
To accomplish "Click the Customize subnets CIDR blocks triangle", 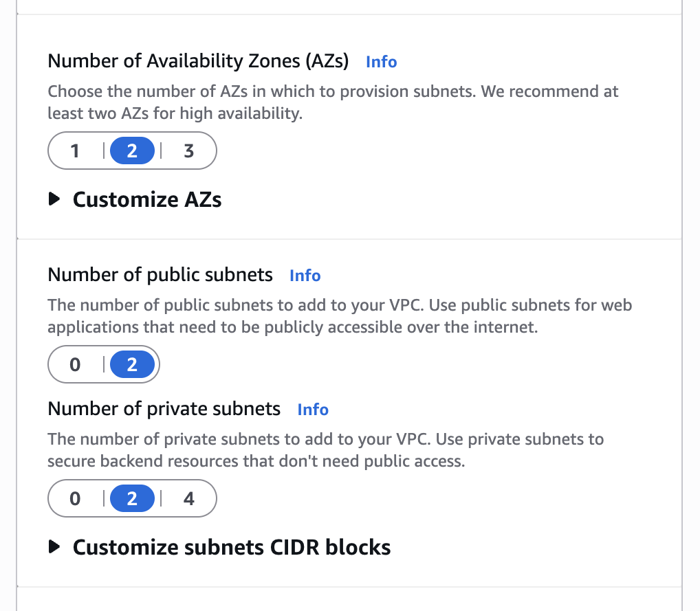I will coord(54,548).
